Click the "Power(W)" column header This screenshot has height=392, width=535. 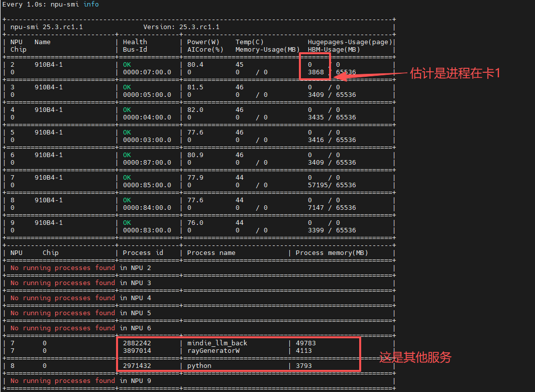coord(203,42)
